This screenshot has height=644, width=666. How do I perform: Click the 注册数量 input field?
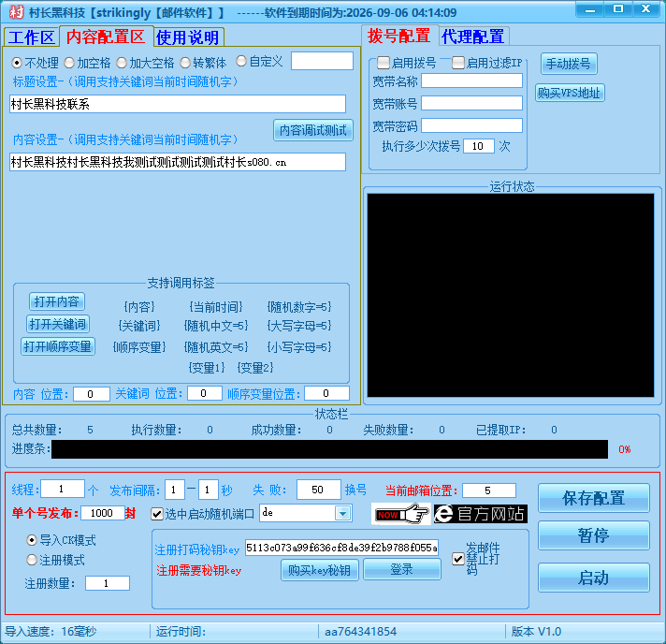coord(107,583)
